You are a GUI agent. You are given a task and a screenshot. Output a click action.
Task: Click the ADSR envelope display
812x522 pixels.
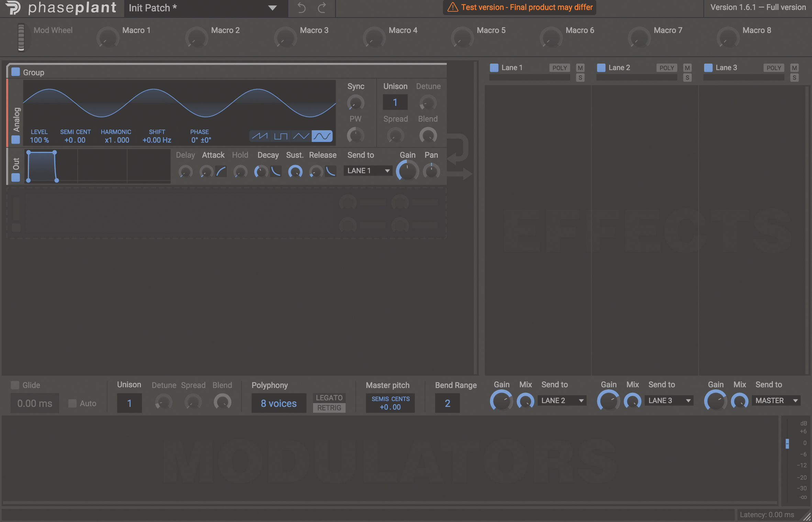coord(98,166)
